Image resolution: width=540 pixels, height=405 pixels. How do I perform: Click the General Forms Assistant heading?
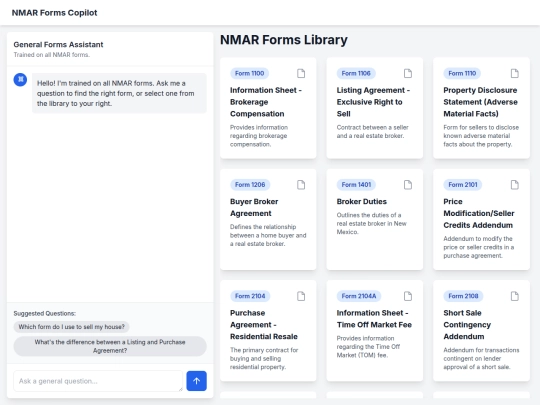pyautogui.click(x=58, y=44)
